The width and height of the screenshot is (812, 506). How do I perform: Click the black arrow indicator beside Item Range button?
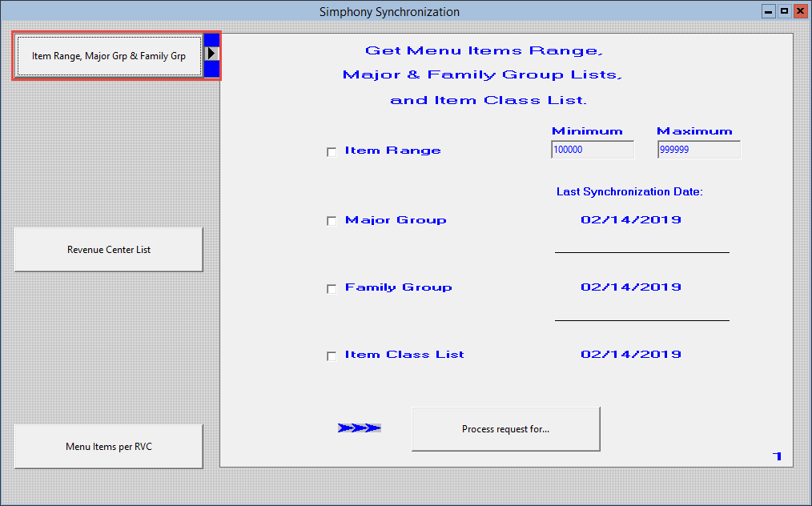point(211,53)
